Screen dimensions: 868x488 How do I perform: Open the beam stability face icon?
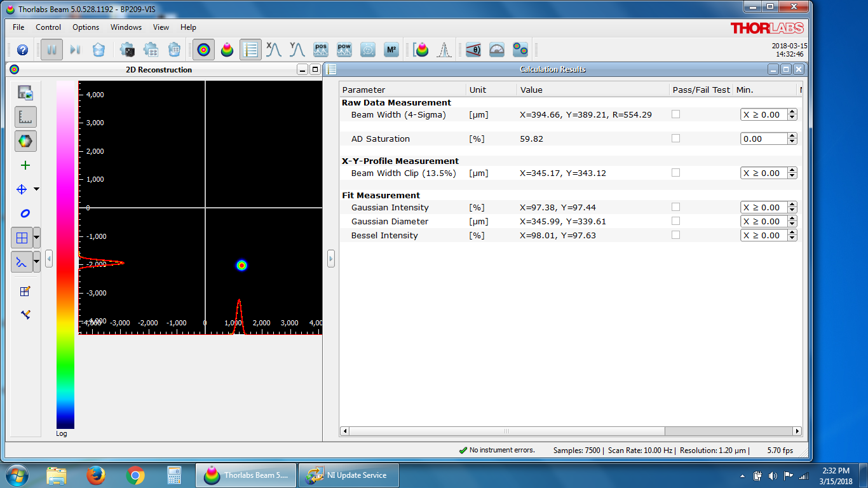pos(368,50)
